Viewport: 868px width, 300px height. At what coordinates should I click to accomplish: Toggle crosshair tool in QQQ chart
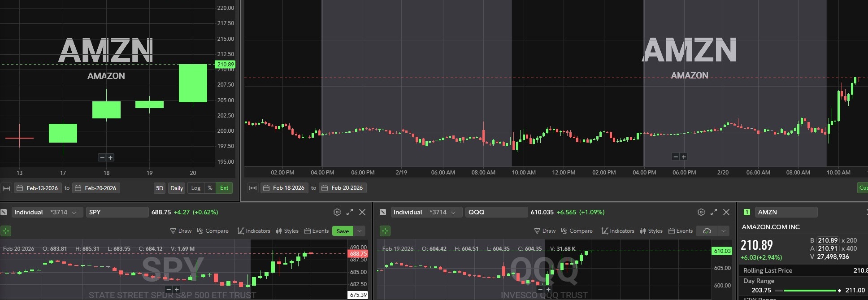385,231
